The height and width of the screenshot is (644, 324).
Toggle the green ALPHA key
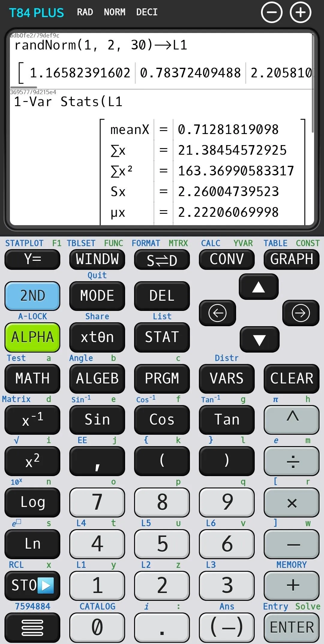click(x=32, y=337)
